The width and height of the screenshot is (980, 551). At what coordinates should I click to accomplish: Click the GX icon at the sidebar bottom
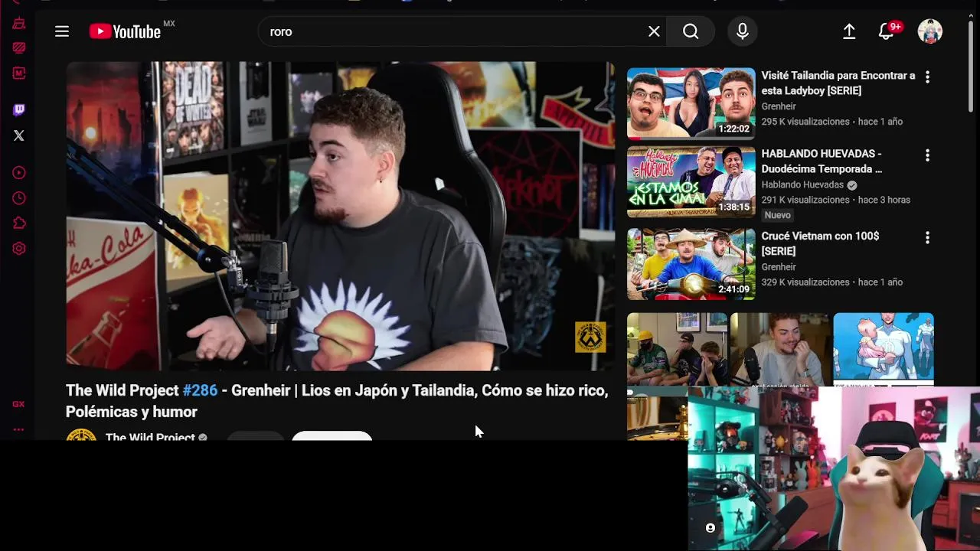pos(18,404)
